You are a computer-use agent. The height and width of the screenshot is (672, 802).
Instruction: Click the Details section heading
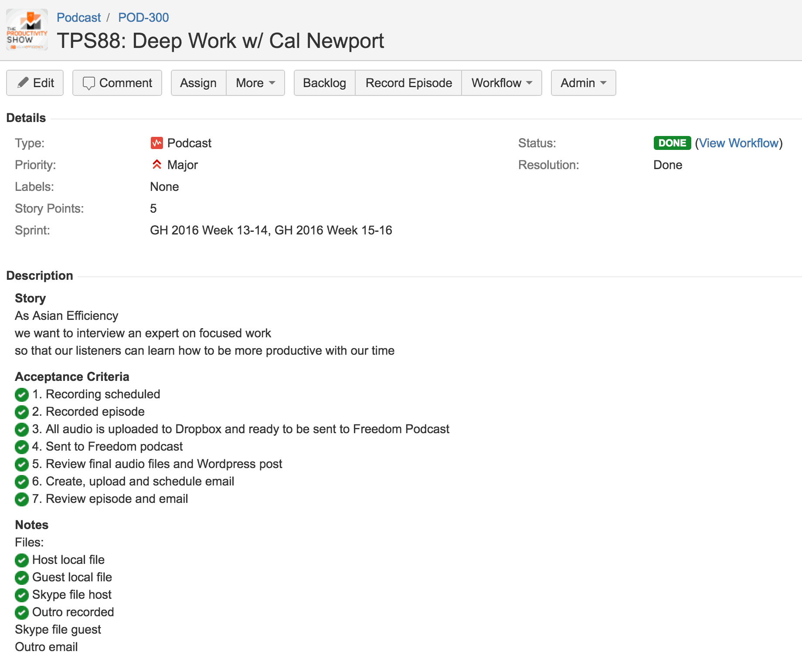(26, 118)
